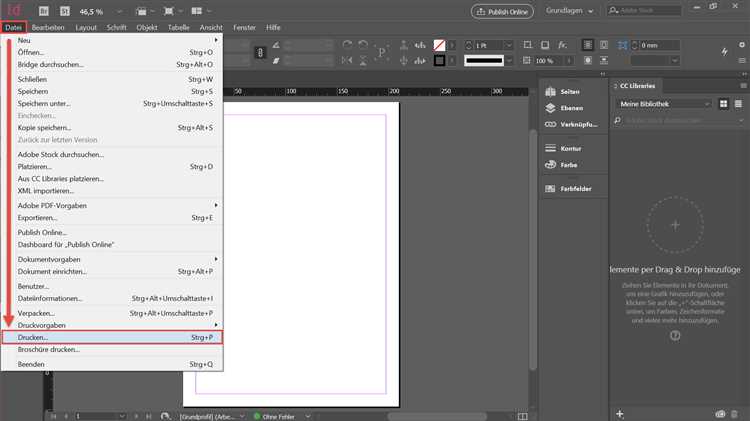Open the Tabelle menu
The height and width of the screenshot is (421, 750).
pyautogui.click(x=178, y=27)
